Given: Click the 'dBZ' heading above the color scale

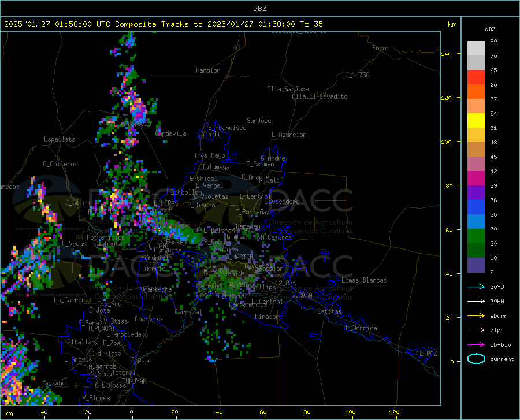Looking at the screenshot, I should tap(490, 29).
